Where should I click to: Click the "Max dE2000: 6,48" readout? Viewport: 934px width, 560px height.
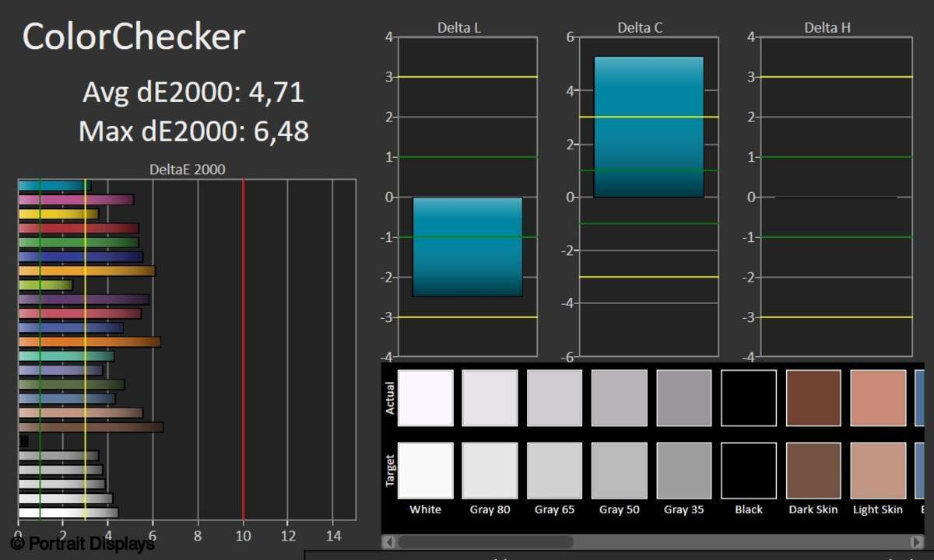[194, 131]
